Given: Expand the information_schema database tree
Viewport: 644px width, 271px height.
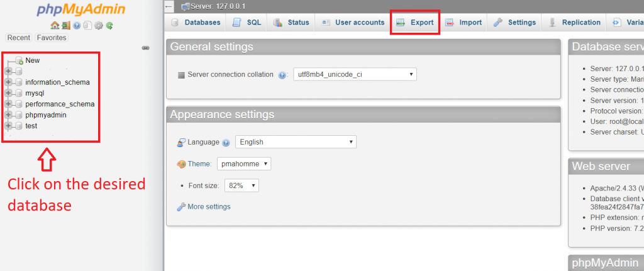Looking at the screenshot, I should coord(9,82).
